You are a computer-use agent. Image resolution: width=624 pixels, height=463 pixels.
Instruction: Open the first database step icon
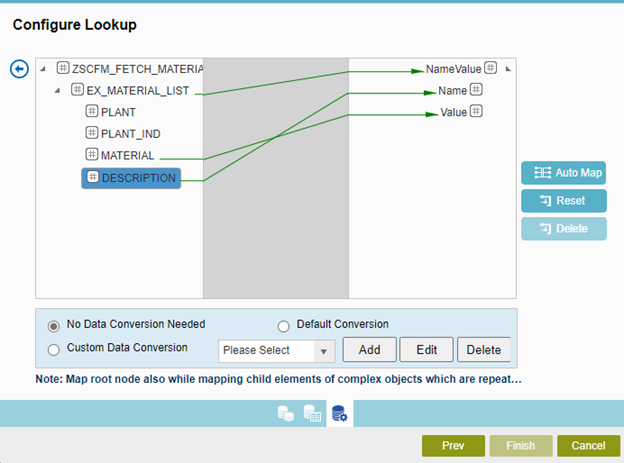(286, 415)
